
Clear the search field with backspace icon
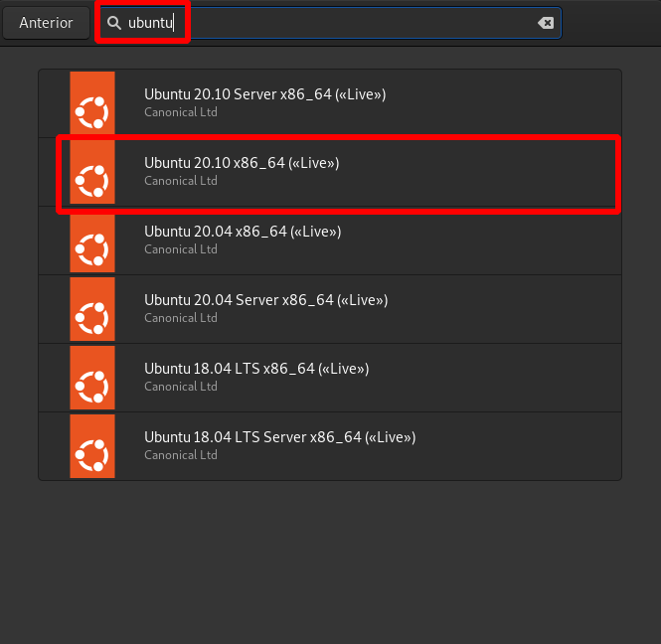coord(546,23)
